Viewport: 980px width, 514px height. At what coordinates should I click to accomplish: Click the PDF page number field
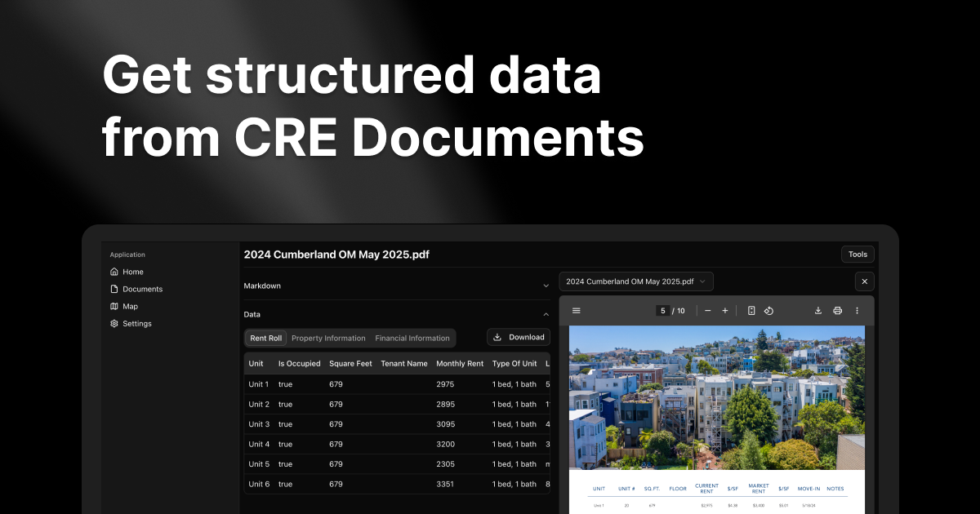click(663, 311)
